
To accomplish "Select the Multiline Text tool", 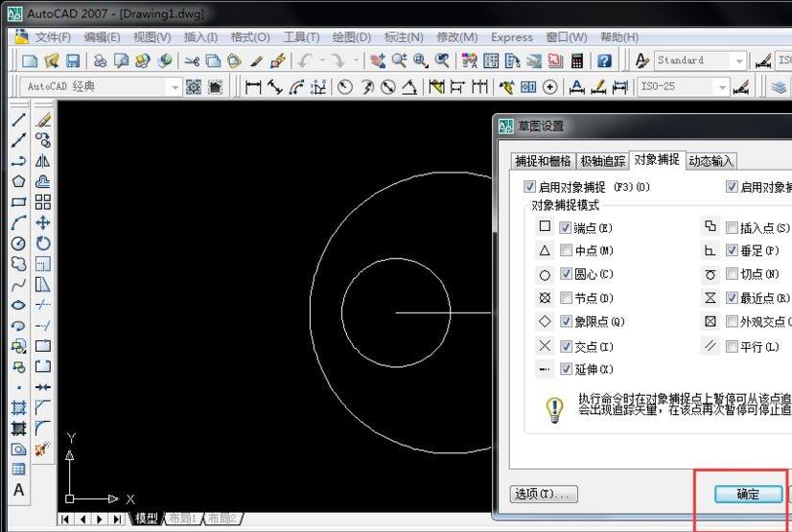I will pos(18,490).
